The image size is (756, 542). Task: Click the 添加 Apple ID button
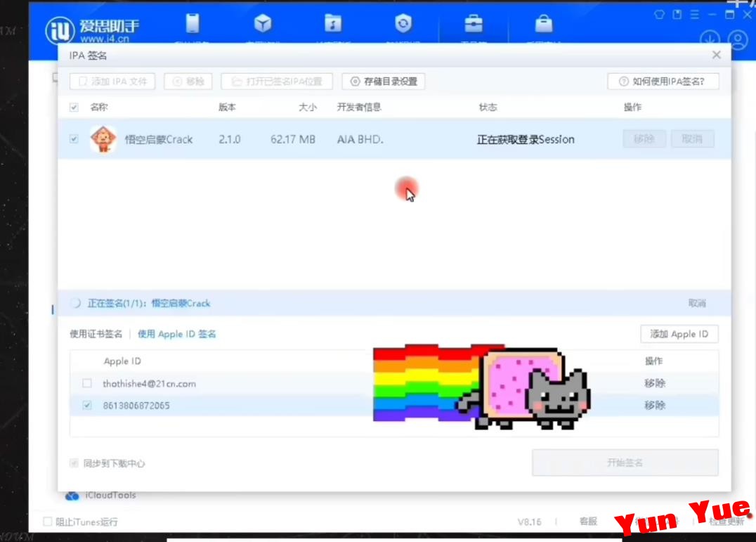679,334
